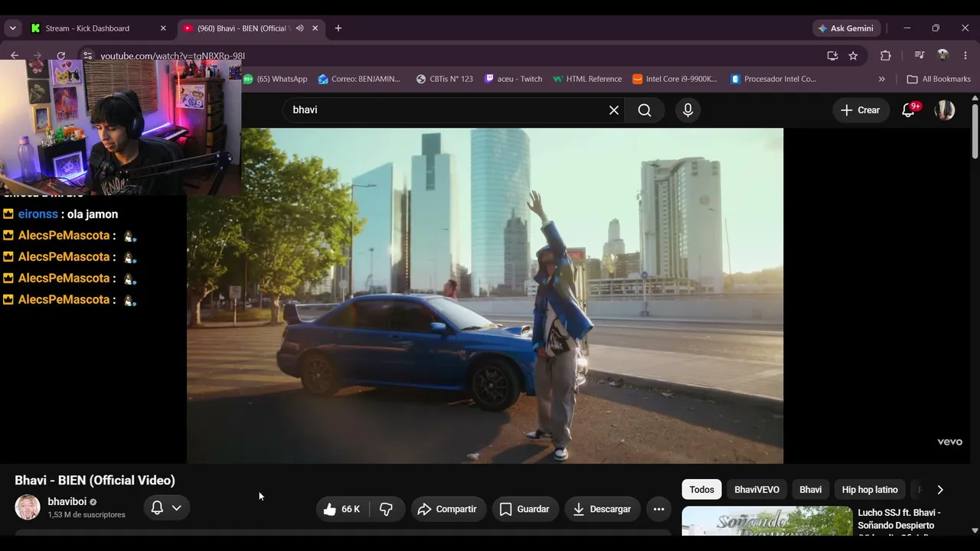This screenshot has height=551, width=980.
Task: Open the Extensions puzzle menu
Action: 886,56
